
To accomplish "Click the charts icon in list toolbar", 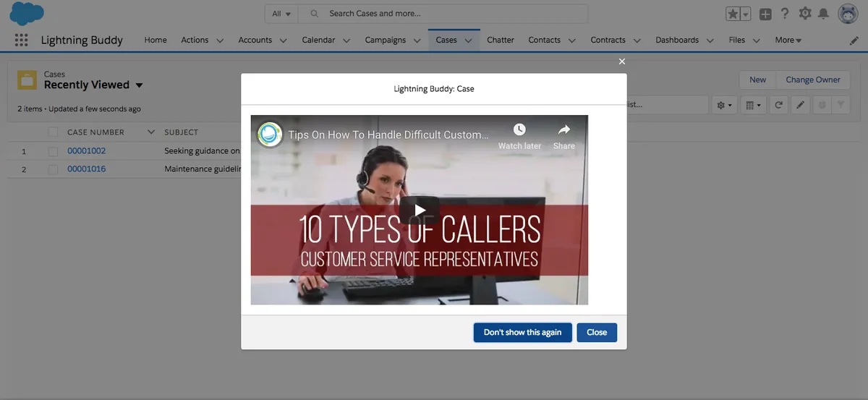I will (821, 105).
